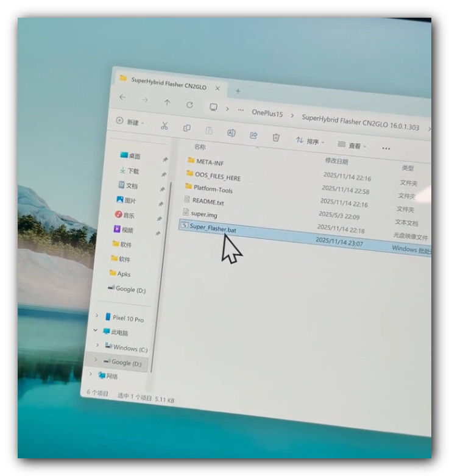The width and height of the screenshot is (449, 476).
Task: Open the 排序 (Sort) dropdown menu
Action: (310, 141)
